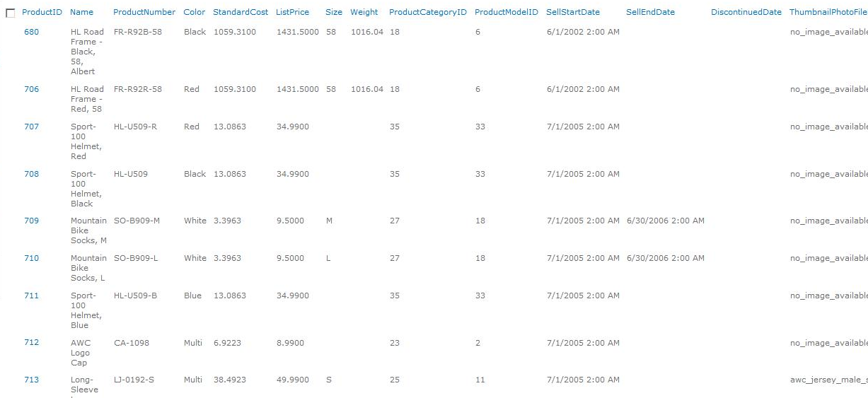Open product 713 link

click(x=32, y=380)
